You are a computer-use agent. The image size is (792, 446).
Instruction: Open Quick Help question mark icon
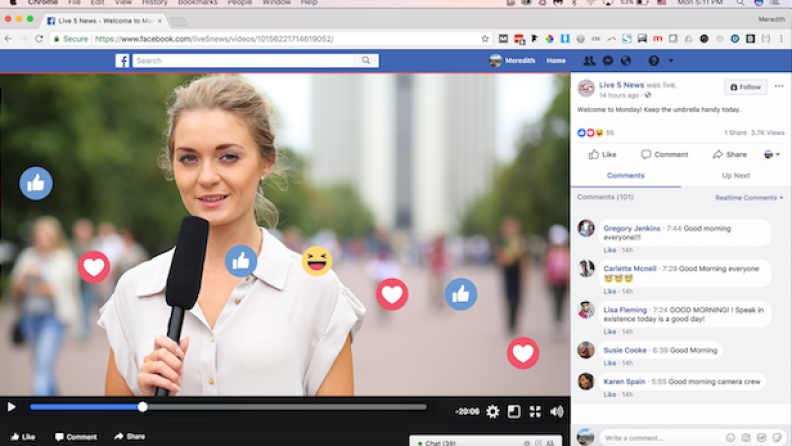(654, 61)
